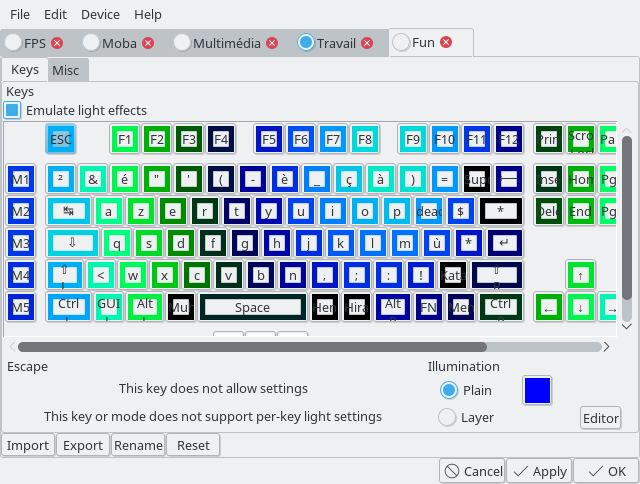Image resolution: width=640 pixels, height=484 pixels.
Task: Click the Apply button
Action: coord(538,471)
